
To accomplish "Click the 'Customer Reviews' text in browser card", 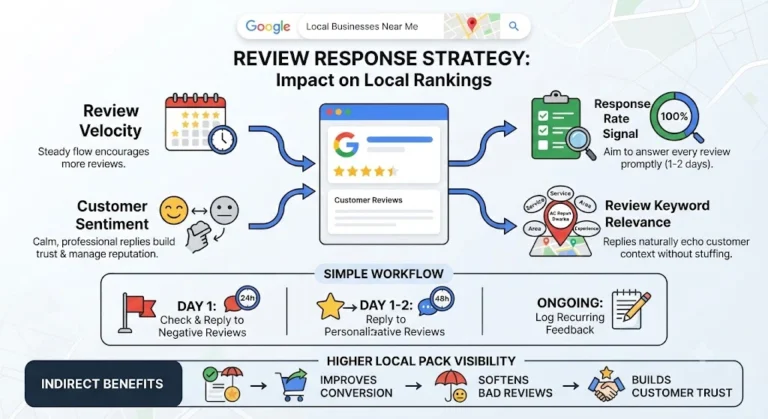I will coord(368,200).
